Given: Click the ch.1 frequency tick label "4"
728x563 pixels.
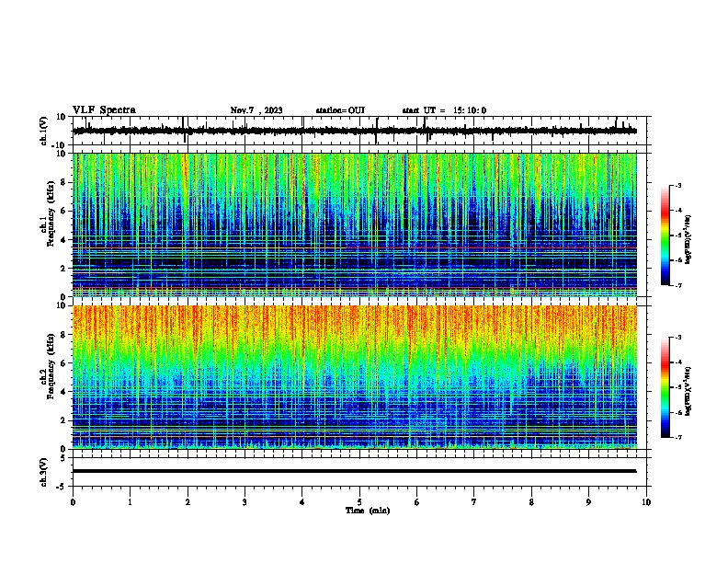Looking at the screenshot, I should (63, 240).
